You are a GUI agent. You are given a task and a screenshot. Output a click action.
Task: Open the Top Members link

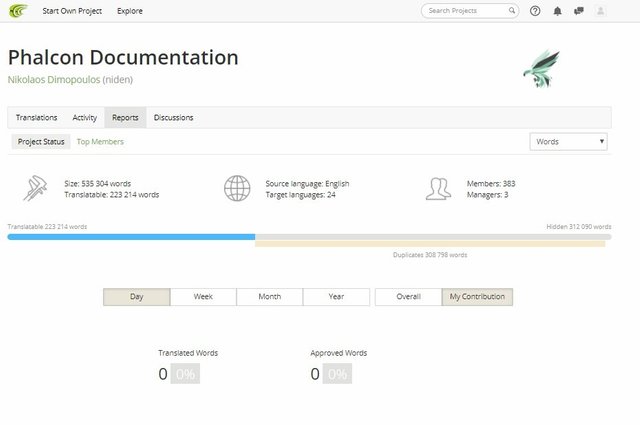pyautogui.click(x=100, y=142)
